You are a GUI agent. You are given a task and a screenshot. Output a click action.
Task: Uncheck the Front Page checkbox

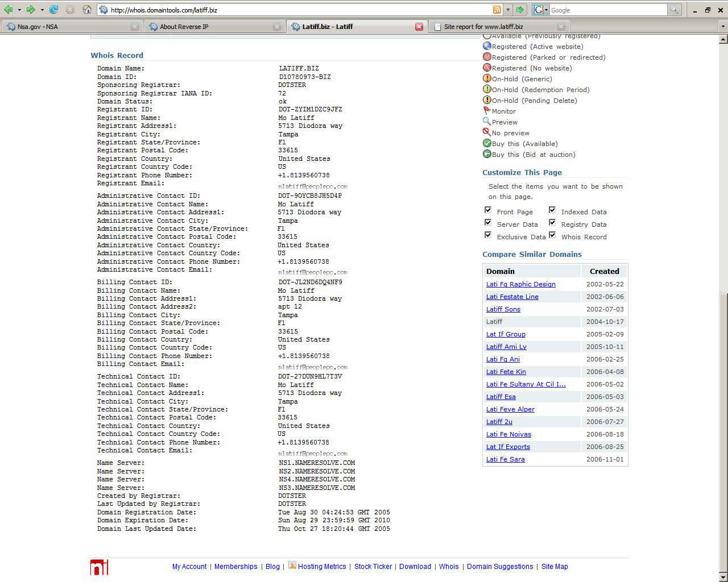[488, 210]
